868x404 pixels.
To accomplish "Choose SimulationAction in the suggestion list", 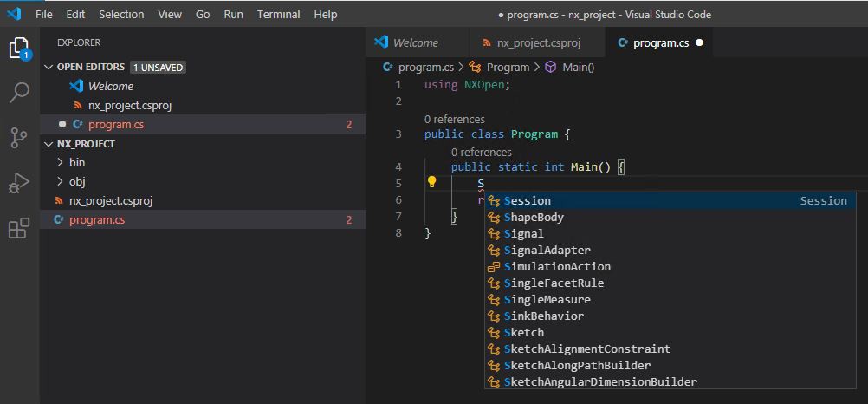I will click(x=557, y=266).
